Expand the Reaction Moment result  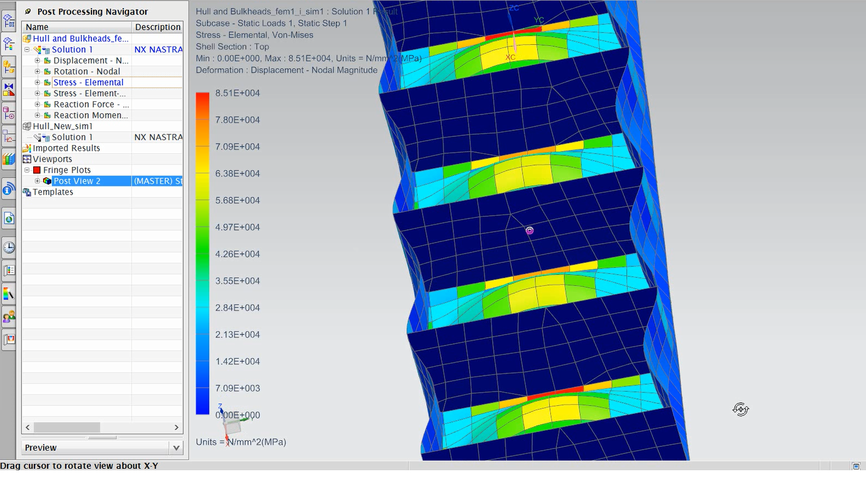(x=38, y=115)
